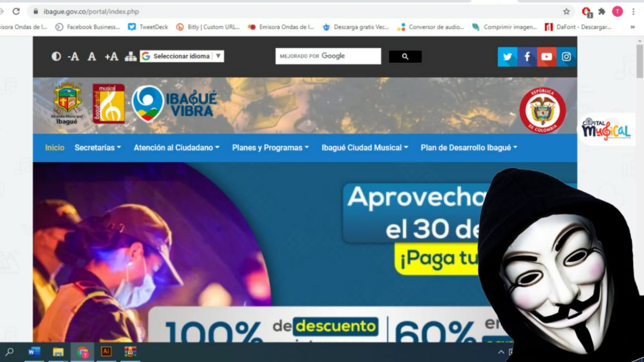Expand the Planes y Programas menu
This screenshot has height=362, width=644.
coord(270,148)
